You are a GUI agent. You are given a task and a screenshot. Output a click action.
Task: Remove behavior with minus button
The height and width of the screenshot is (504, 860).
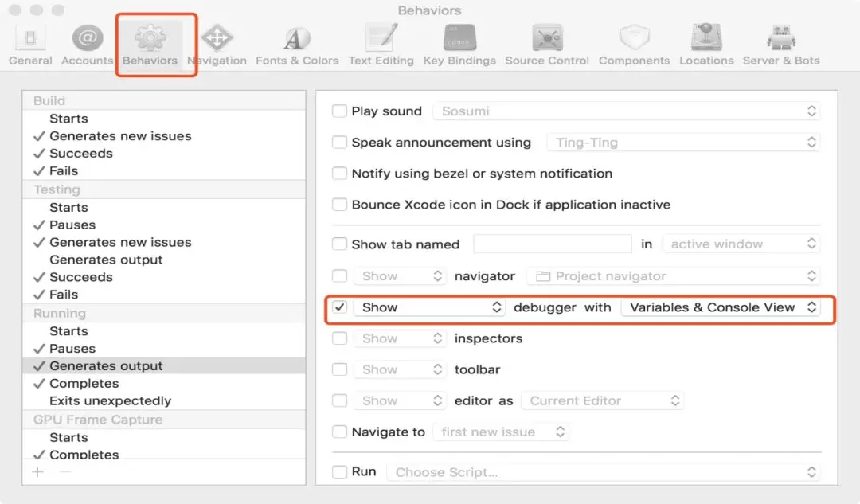point(64,472)
